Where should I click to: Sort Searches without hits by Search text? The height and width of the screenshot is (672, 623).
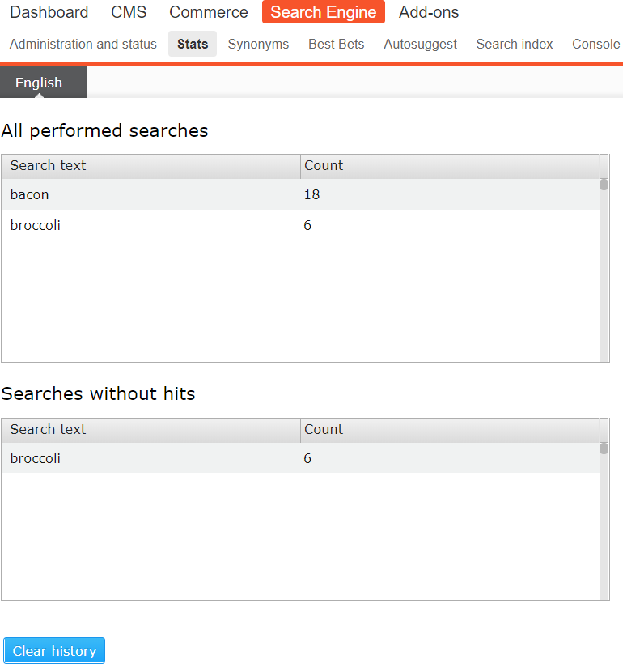coord(150,430)
